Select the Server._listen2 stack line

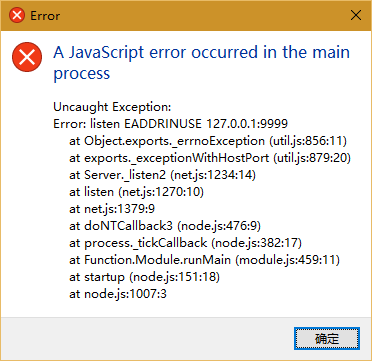(162, 175)
